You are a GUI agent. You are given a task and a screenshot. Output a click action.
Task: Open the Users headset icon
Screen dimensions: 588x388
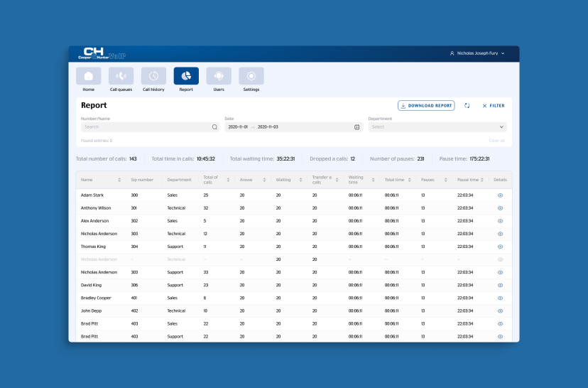pyautogui.click(x=219, y=76)
